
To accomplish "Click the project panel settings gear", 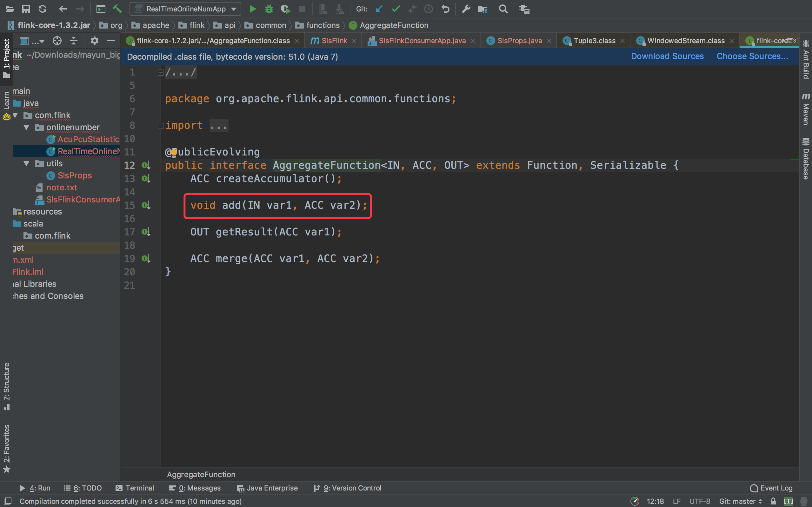I will (x=95, y=41).
